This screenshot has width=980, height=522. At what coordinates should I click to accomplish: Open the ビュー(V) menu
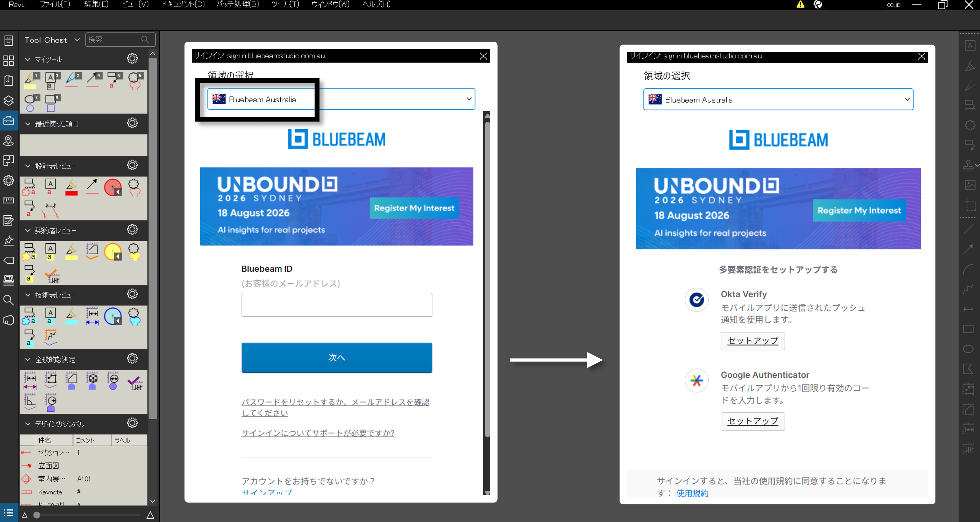point(135,5)
